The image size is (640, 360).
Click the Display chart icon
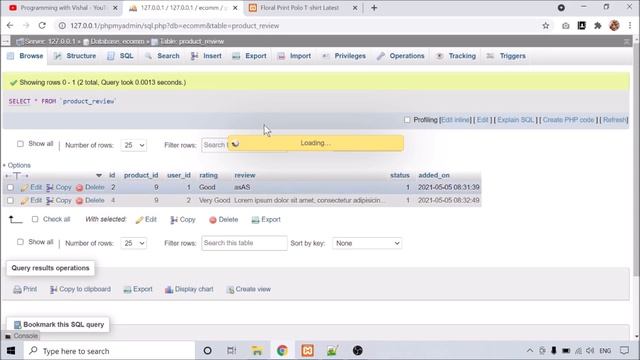pyautogui.click(x=169, y=289)
